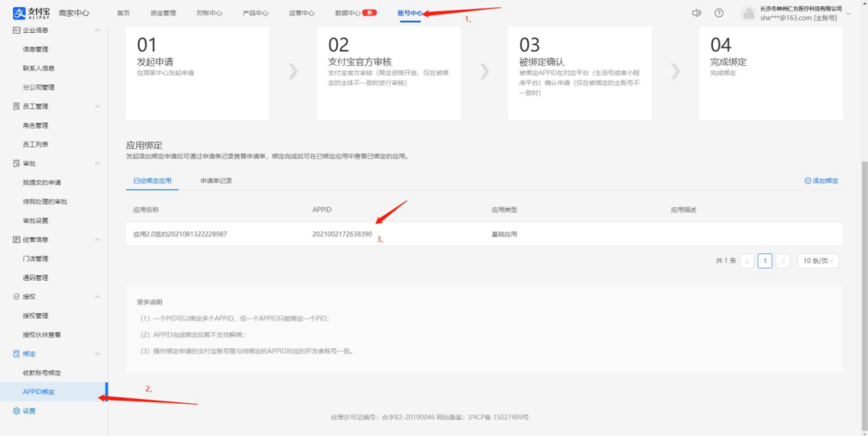Click the 绑定 section icon
Viewport: 868px width, 436px height.
(x=16, y=353)
